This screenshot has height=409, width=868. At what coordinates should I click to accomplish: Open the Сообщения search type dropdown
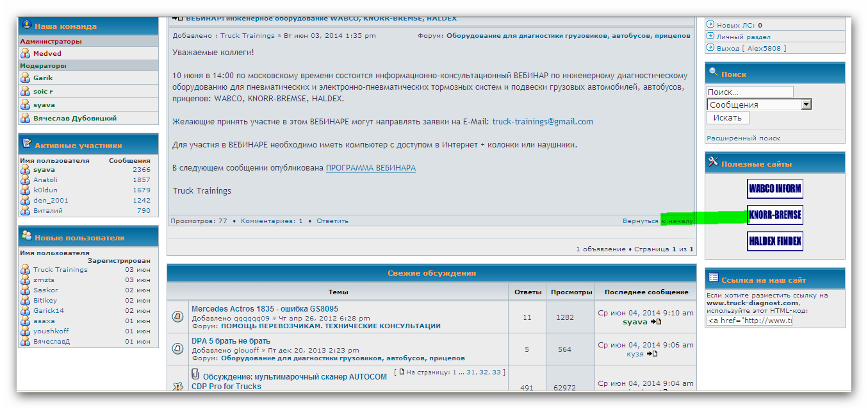click(x=760, y=104)
